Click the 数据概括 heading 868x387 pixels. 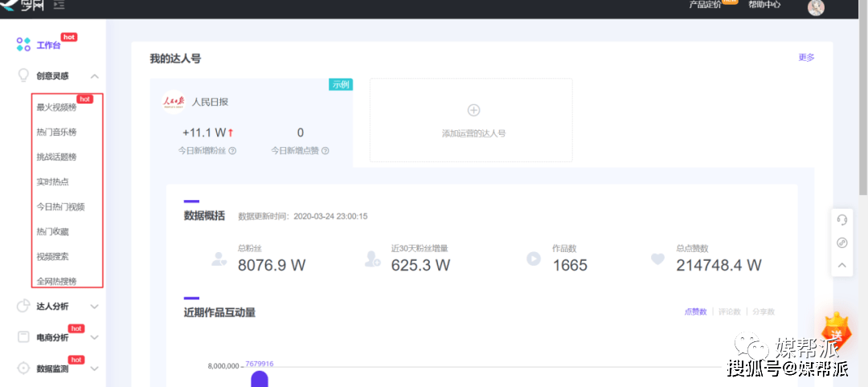tap(204, 216)
